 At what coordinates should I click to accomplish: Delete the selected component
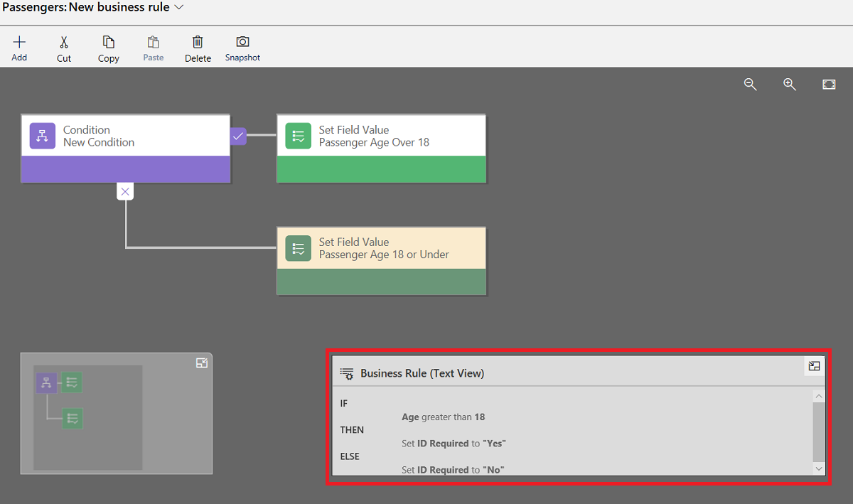[x=198, y=47]
